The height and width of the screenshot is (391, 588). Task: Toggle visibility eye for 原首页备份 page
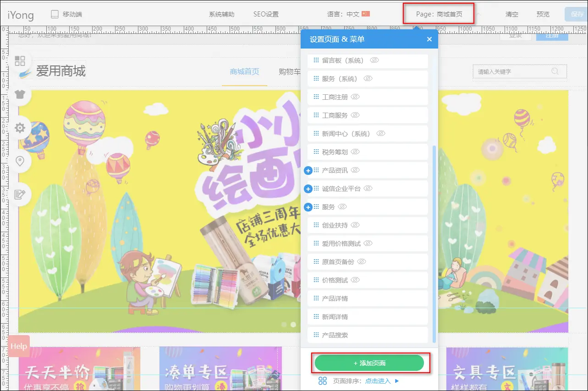(x=362, y=262)
